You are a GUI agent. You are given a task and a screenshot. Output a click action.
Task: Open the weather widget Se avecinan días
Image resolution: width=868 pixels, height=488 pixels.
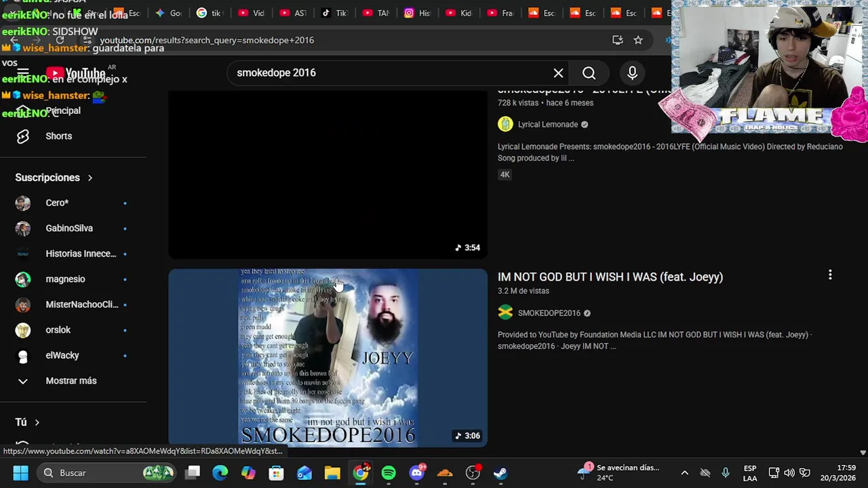coord(618,472)
